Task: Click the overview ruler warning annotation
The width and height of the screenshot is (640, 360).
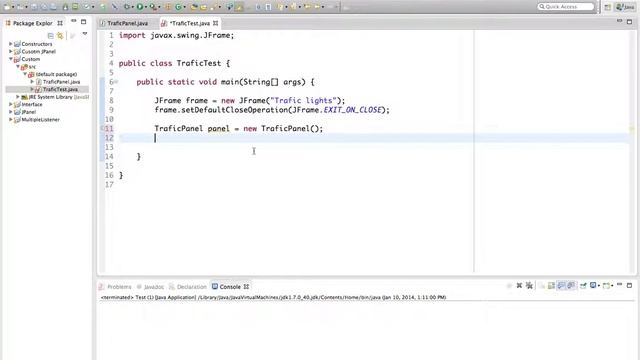Action: [x=632, y=129]
